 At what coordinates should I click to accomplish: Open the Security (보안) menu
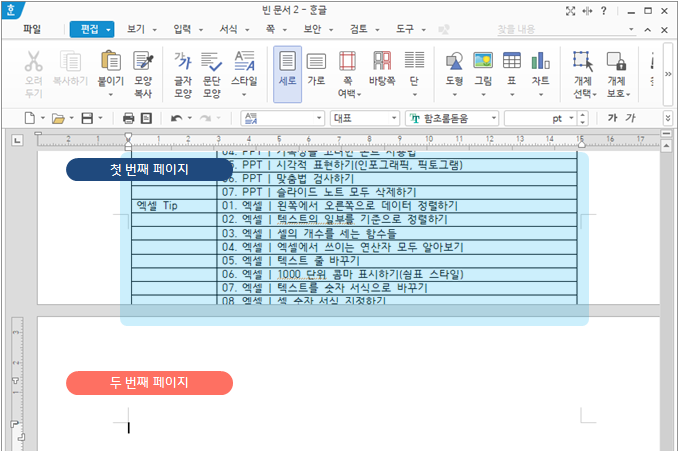312,29
